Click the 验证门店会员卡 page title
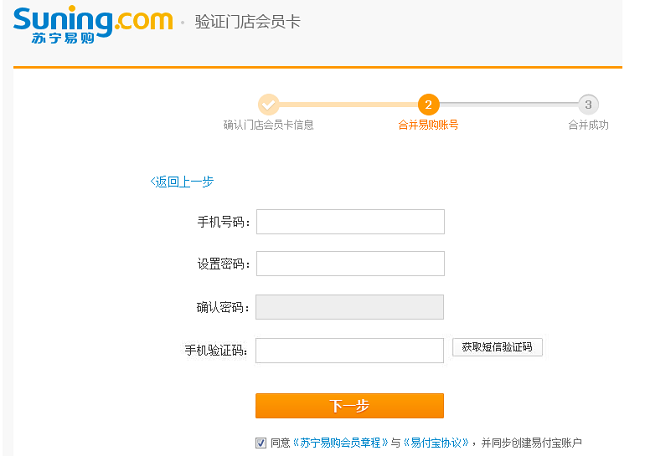The image size is (650, 456). 247,22
